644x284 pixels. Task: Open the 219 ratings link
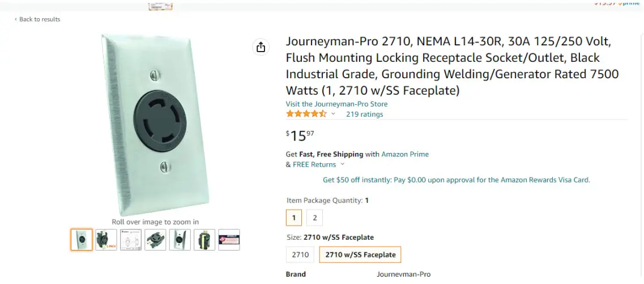[364, 114]
